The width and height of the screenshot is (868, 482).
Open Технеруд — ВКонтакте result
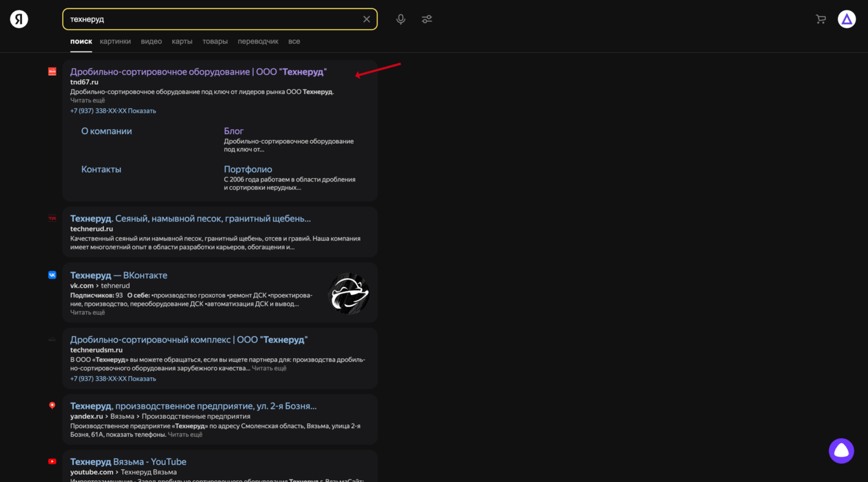point(119,275)
